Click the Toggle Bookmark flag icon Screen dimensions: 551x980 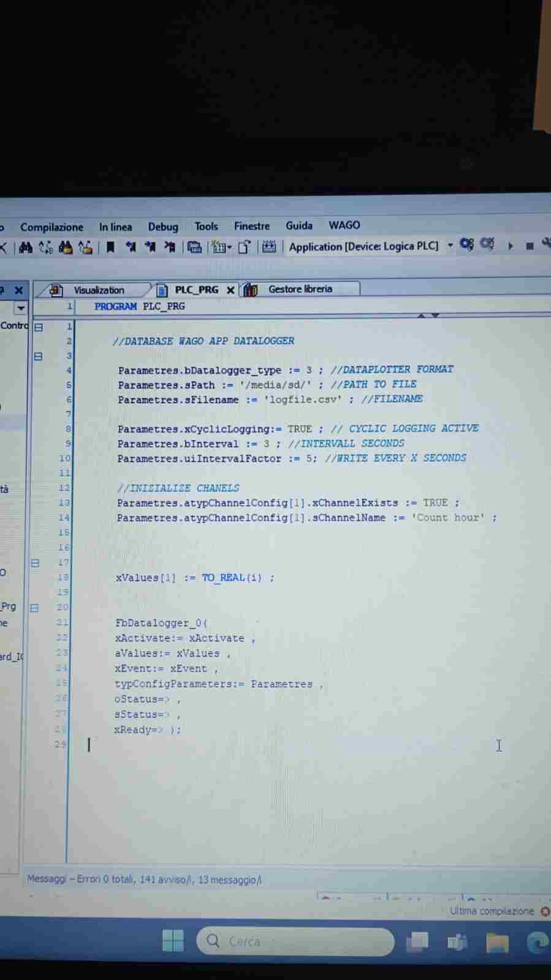(x=110, y=247)
